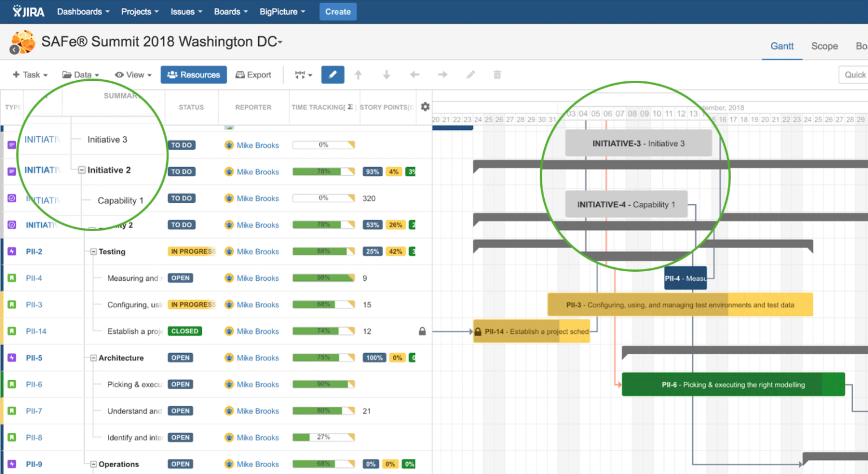Click the move task up arrow
Viewport: 868px width, 474px height.
(358, 75)
